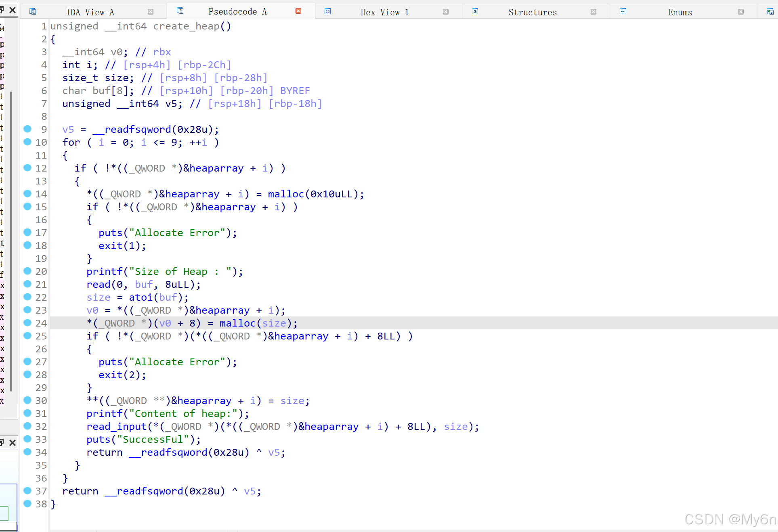Screen dimensions: 778x532
Task: Toggle breakpoint dot on line 9
Action: 27,129
